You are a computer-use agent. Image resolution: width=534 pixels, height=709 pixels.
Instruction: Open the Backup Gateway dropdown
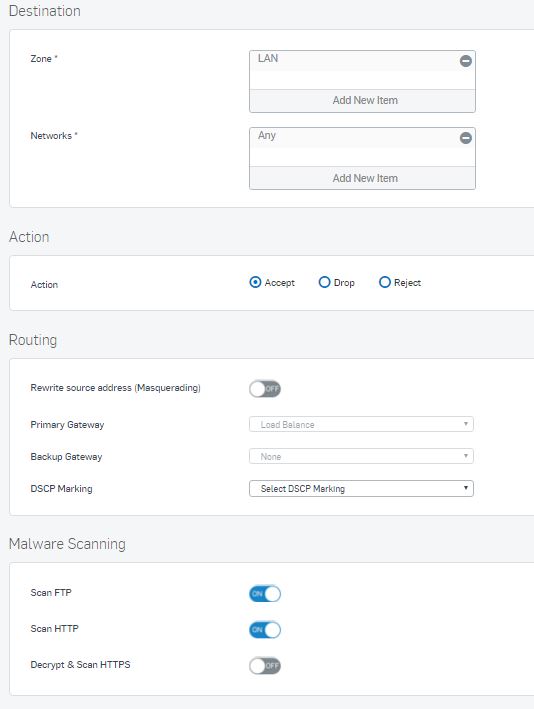pyautogui.click(x=361, y=456)
